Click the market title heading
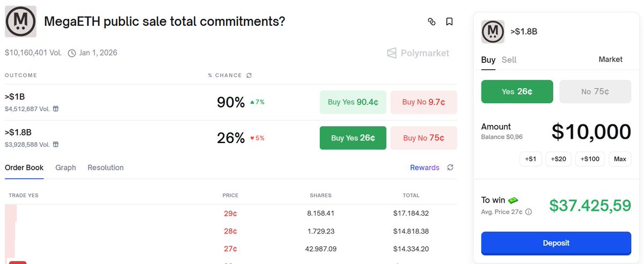644x264 pixels. [164, 22]
